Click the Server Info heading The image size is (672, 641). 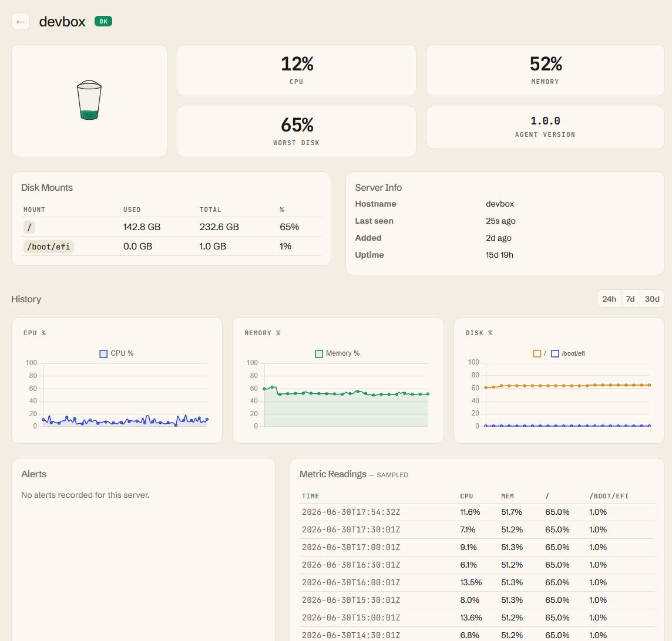point(378,188)
